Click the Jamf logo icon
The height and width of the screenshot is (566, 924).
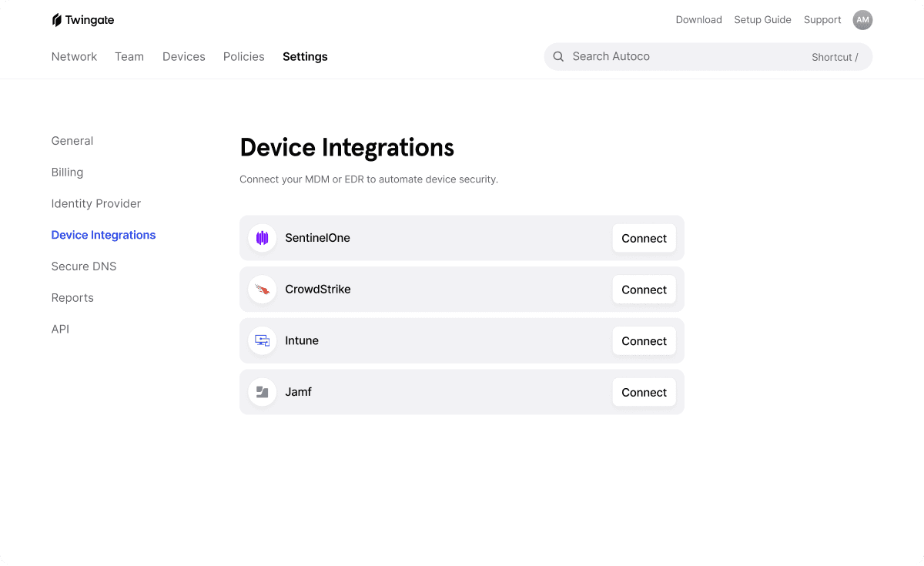(262, 392)
